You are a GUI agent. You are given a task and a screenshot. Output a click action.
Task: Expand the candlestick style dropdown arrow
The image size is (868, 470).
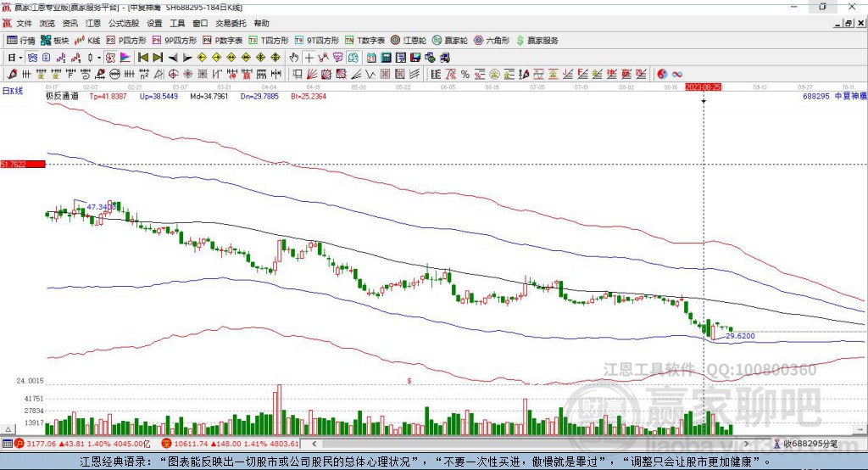point(98,58)
